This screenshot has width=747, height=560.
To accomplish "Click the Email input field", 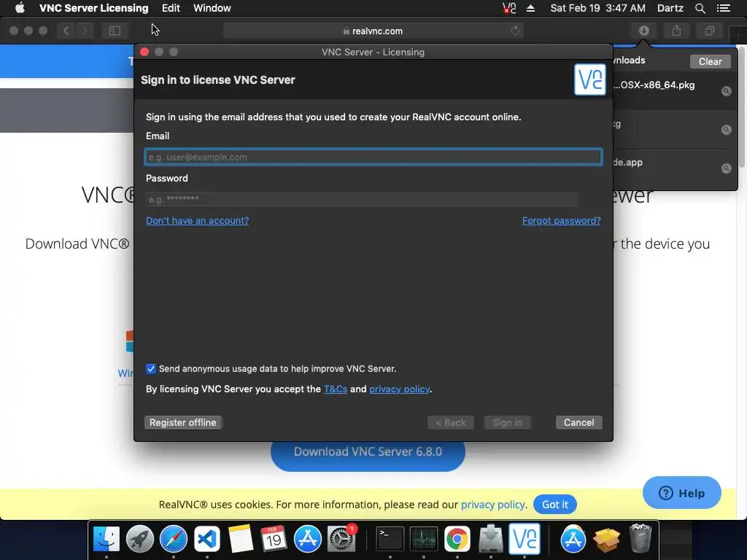I will click(373, 157).
